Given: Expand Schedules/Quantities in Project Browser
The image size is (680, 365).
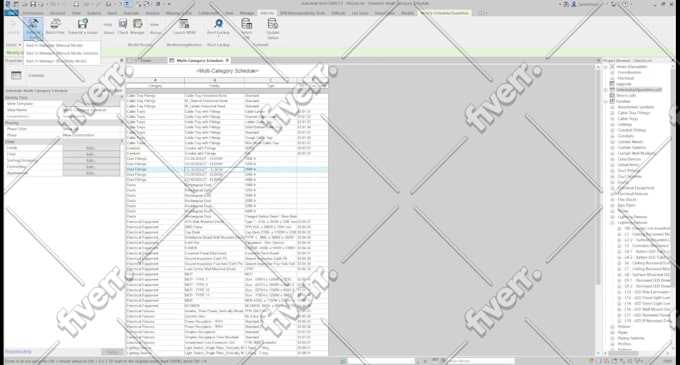Looking at the screenshot, I should coord(606,90).
